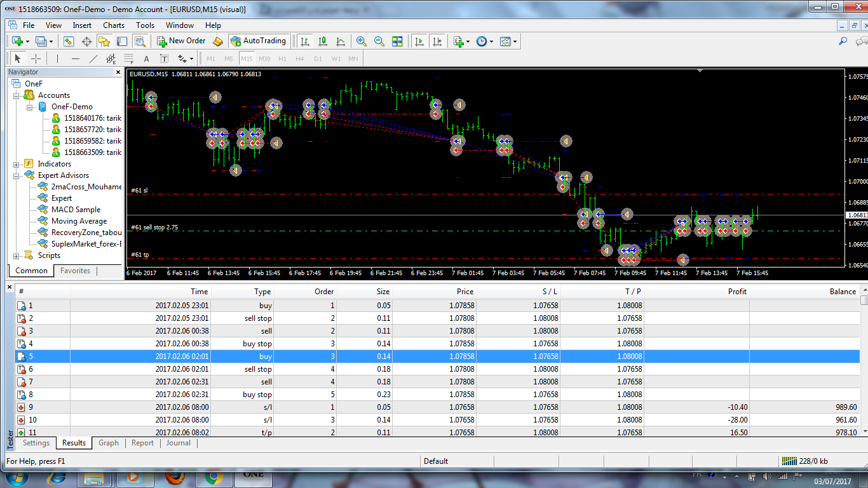Image resolution: width=868 pixels, height=488 pixels.
Task: Toggle the AutoTrading button
Action: (258, 41)
